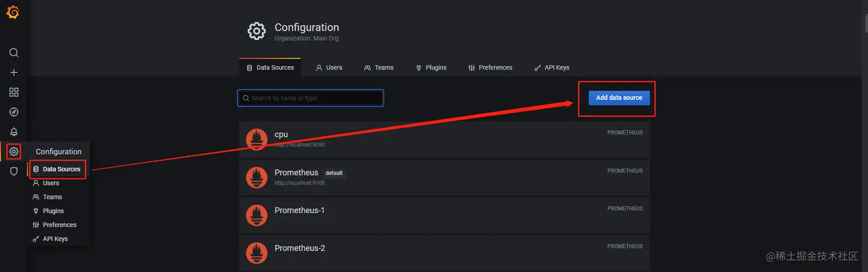Screen dimensions: 868x272
Task: Switch to the Data Sources tab
Action: pyautogui.click(x=270, y=68)
